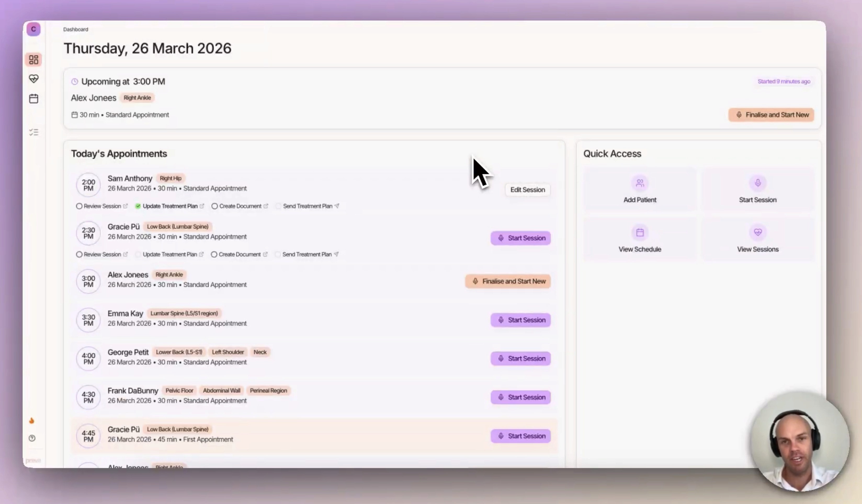Viewport: 862px width, 504px height.
Task: Toggle Gracie Pü's Review Session checkbox
Action: (79, 254)
